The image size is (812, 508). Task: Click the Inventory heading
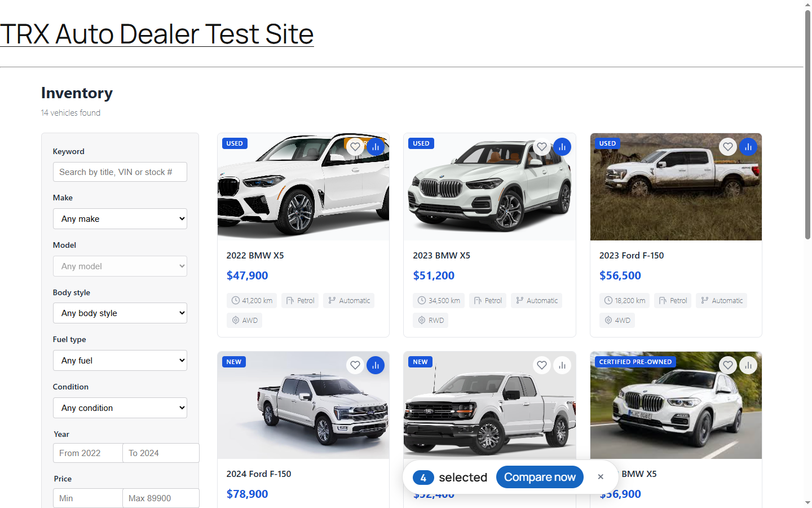pos(77,93)
